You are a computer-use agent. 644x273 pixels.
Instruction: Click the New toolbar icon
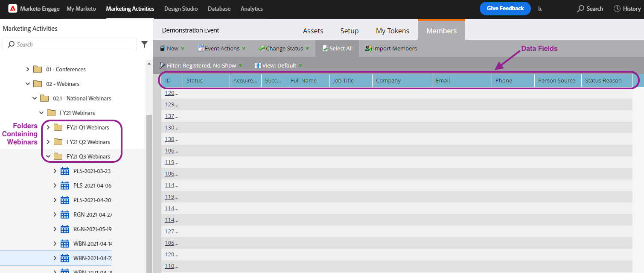tap(163, 49)
